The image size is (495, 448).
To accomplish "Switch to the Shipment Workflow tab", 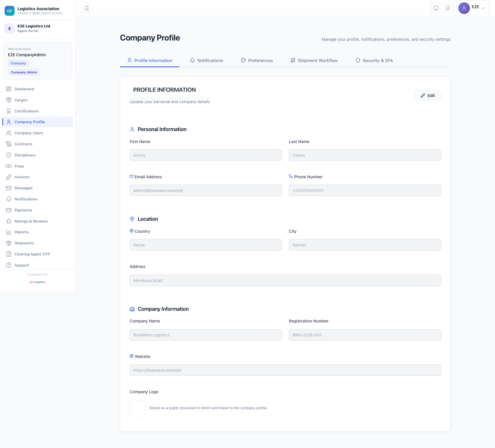I will (314, 60).
